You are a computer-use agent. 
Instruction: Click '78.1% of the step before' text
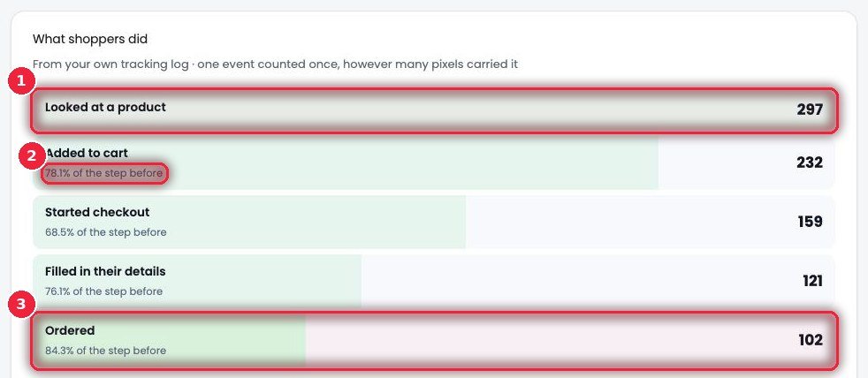[x=104, y=173]
